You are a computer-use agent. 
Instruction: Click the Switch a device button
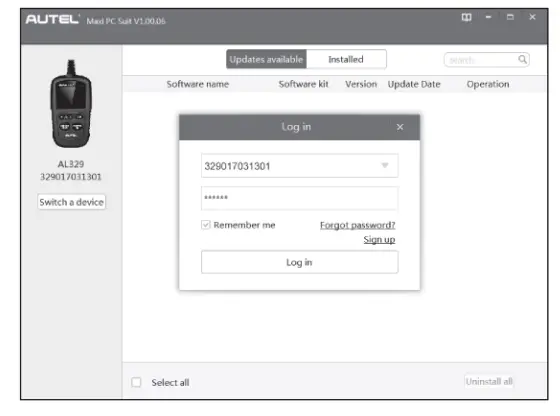pyautogui.click(x=71, y=202)
